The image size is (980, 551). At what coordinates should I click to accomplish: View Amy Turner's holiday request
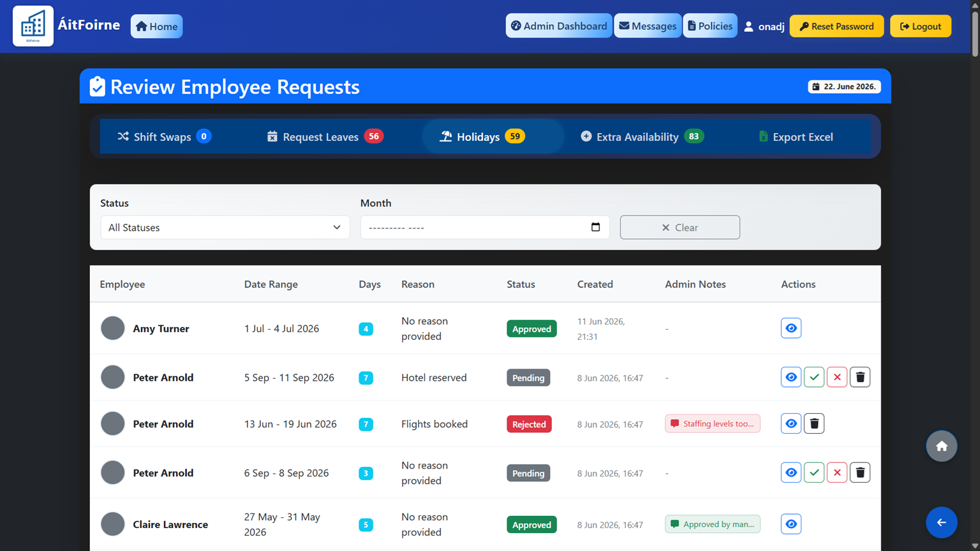[x=791, y=328]
